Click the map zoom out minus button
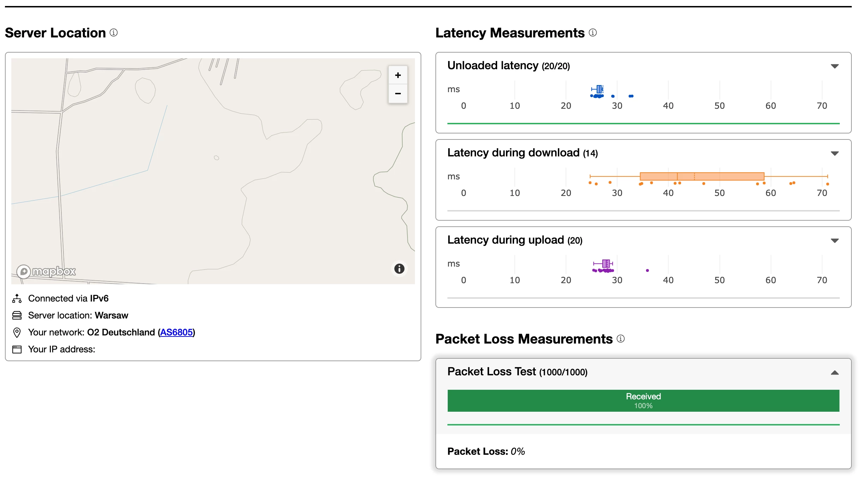 [398, 94]
